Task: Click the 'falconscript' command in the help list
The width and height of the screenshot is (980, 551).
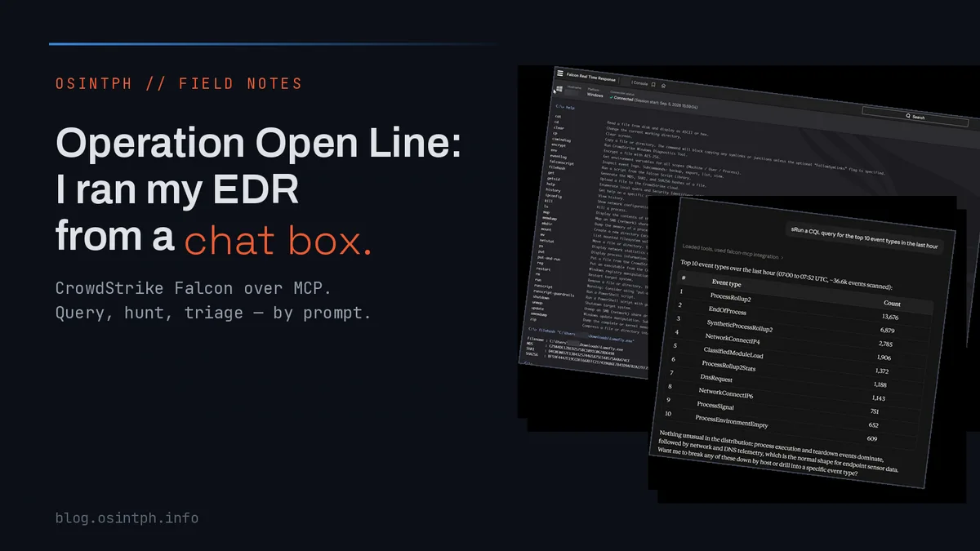Action: tap(561, 162)
